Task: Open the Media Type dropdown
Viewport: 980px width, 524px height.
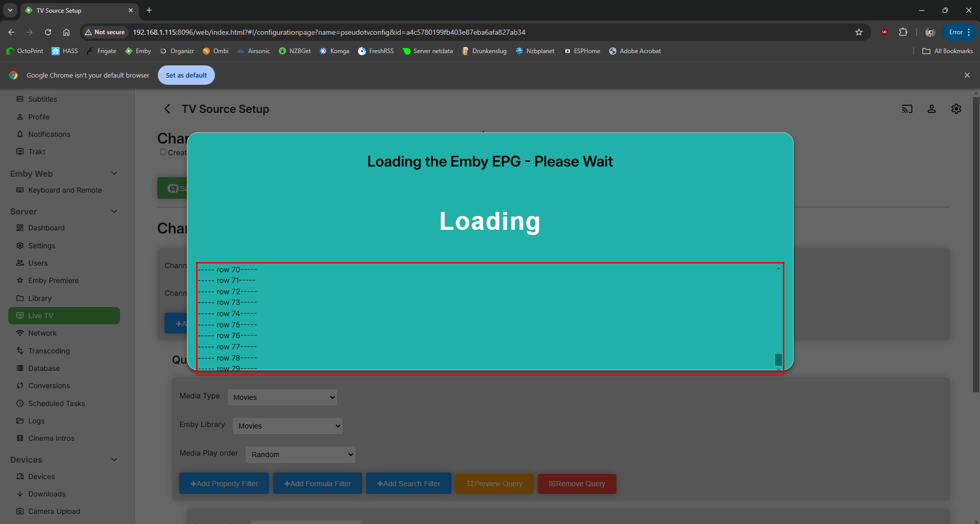Action: [x=282, y=397]
